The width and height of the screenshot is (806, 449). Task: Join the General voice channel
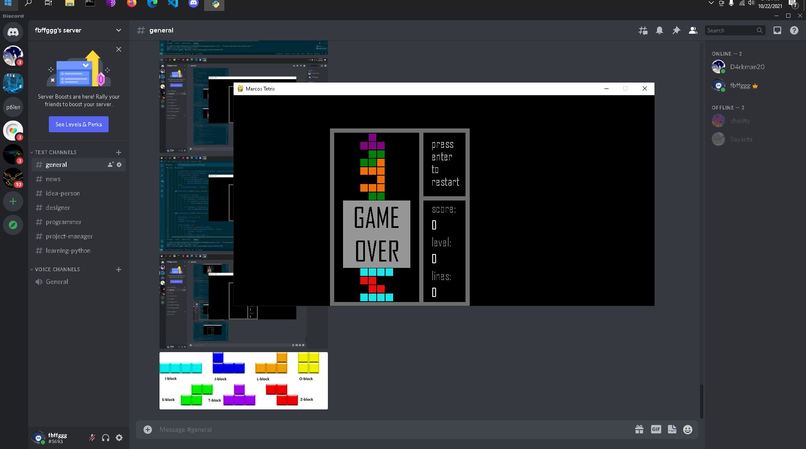click(78, 282)
